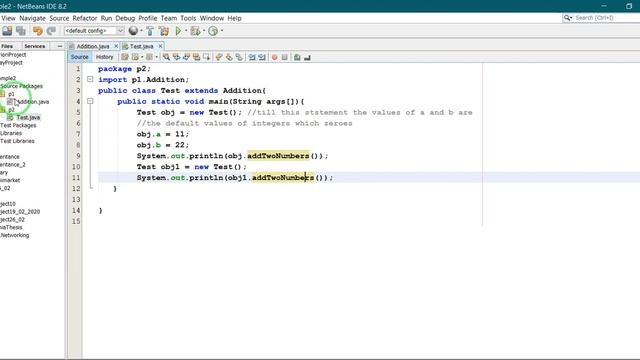Switch to the Files panel tab
This screenshot has height=360, width=640.
coord(7,46)
